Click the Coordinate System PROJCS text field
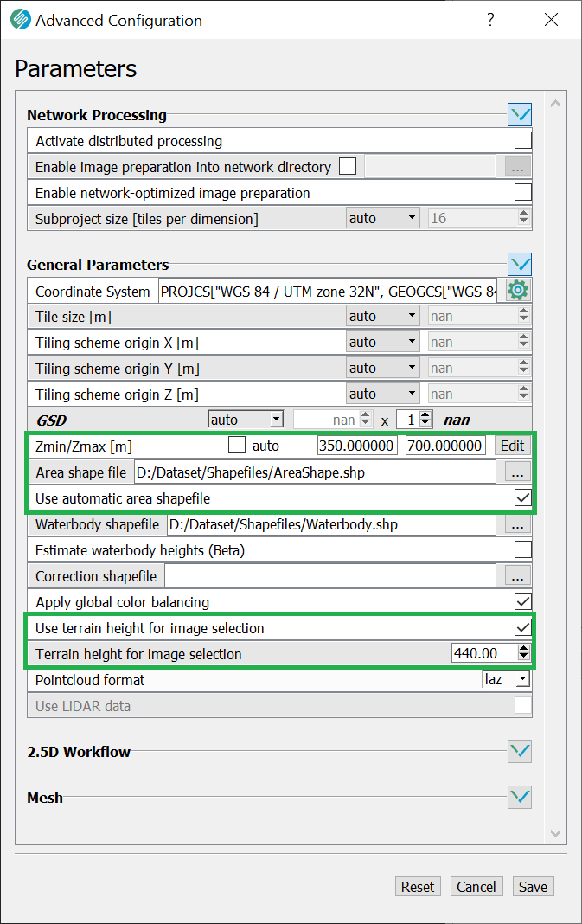Screen dimensions: 582x924 328,291
